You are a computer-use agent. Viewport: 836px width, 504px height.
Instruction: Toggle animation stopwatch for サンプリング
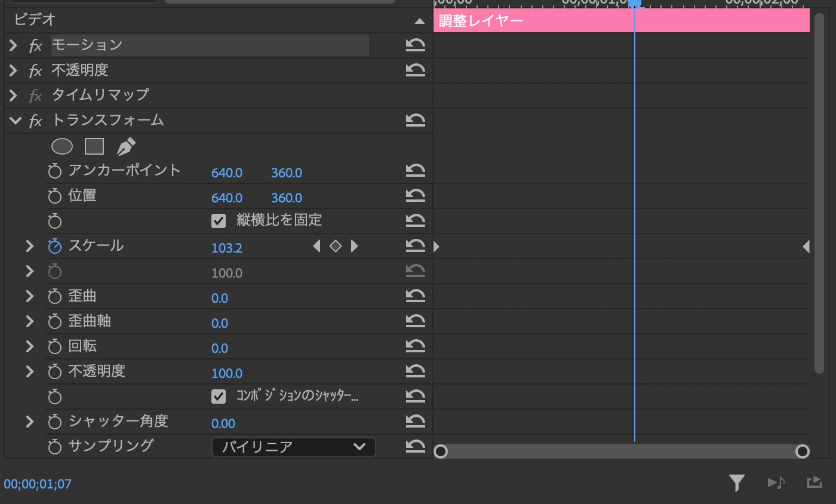pos(55,447)
